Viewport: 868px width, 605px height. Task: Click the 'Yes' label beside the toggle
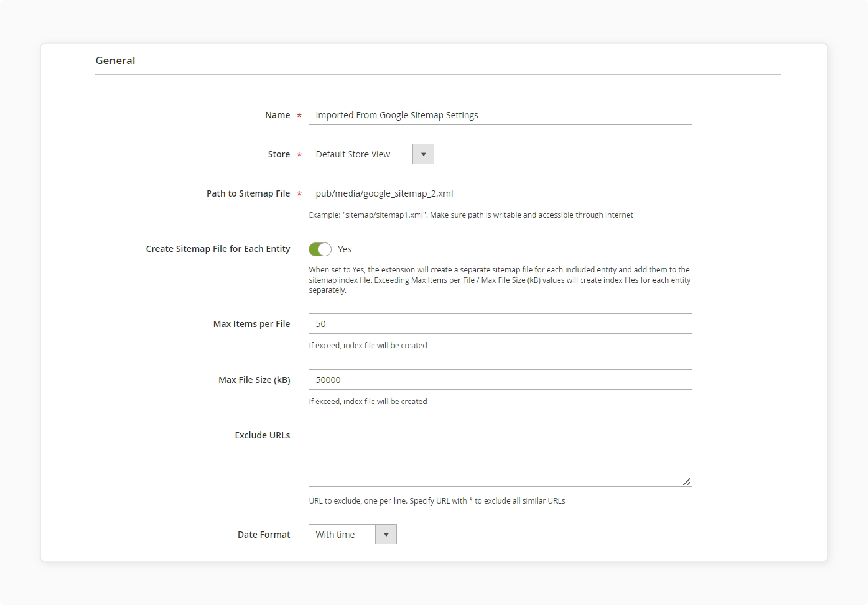tap(344, 249)
